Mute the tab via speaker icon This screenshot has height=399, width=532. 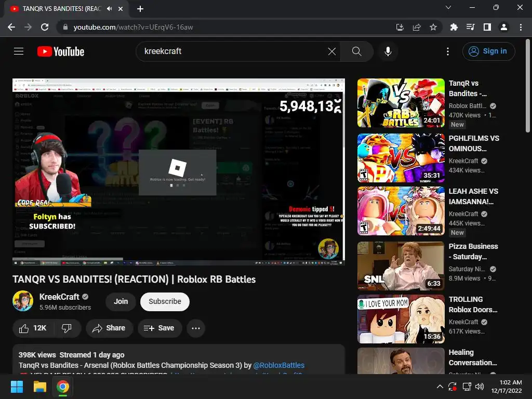[109, 9]
